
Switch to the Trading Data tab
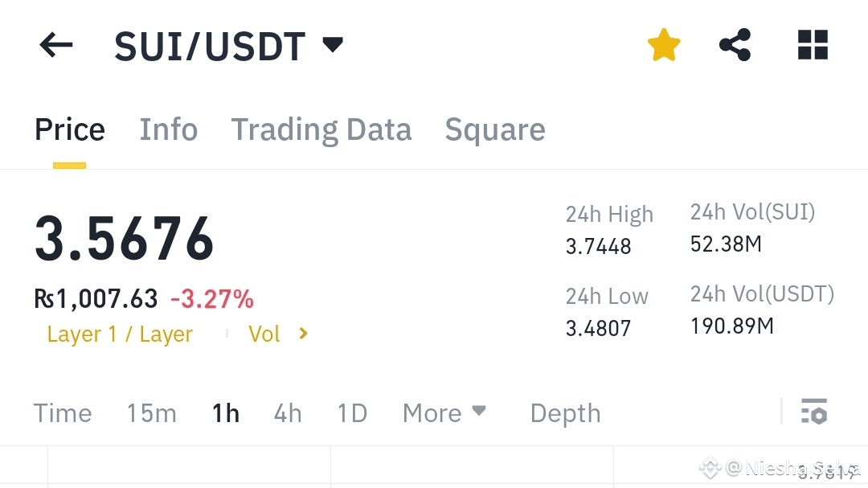tap(321, 129)
